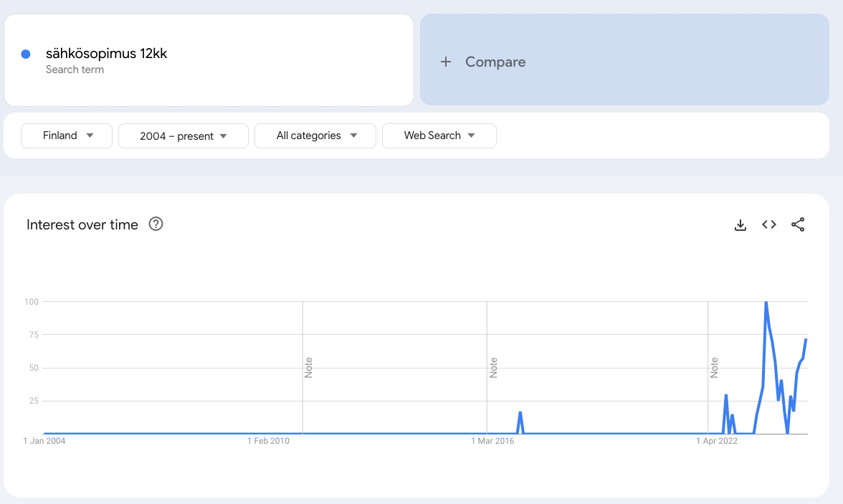Expand the Finland region dropdown
The image size is (843, 504).
click(x=67, y=135)
